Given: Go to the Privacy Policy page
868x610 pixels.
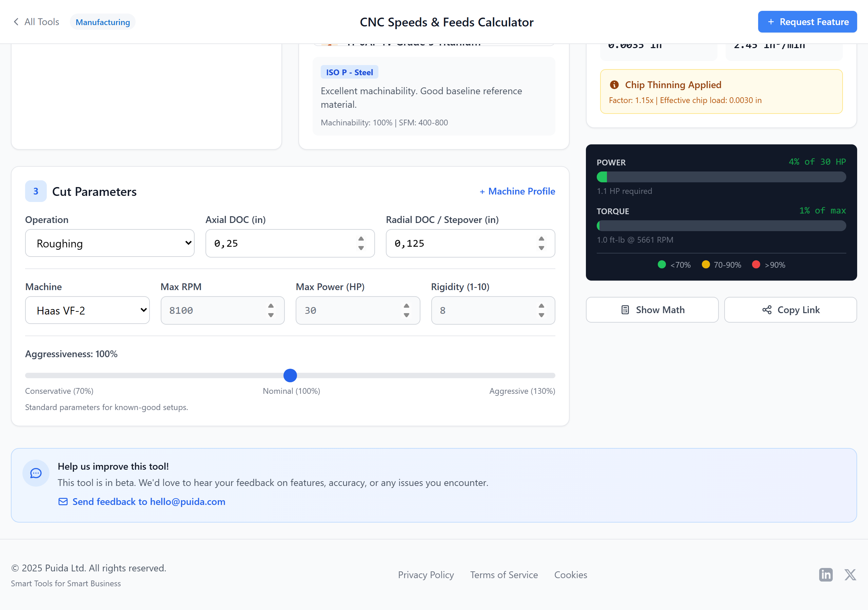Looking at the screenshot, I should pyautogui.click(x=426, y=574).
